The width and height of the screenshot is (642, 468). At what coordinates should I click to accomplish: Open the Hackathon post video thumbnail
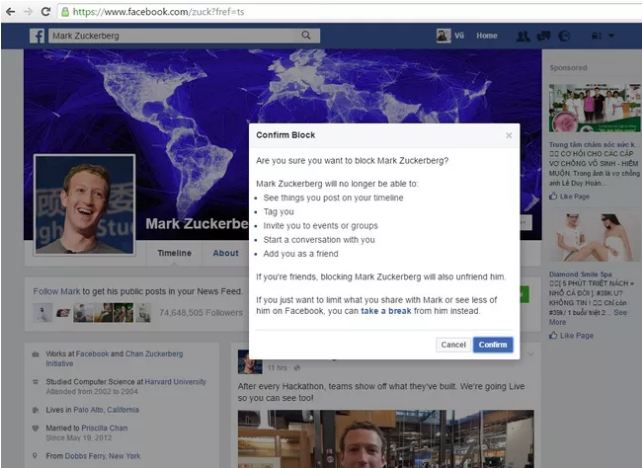click(386, 439)
